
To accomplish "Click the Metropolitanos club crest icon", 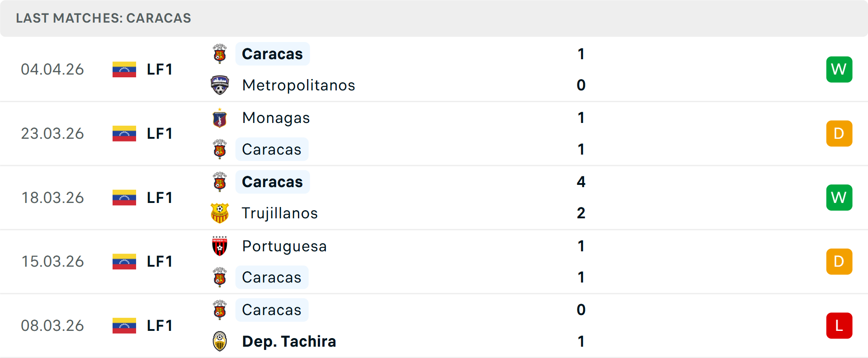I will pyautogui.click(x=220, y=85).
